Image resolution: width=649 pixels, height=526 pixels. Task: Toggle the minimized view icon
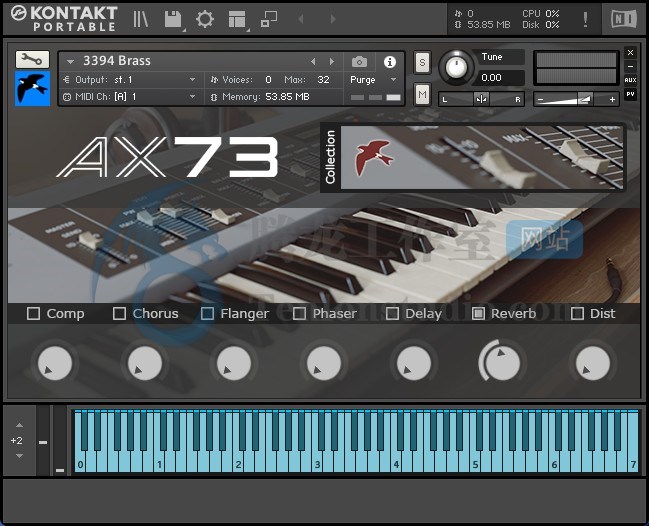[x=269, y=19]
